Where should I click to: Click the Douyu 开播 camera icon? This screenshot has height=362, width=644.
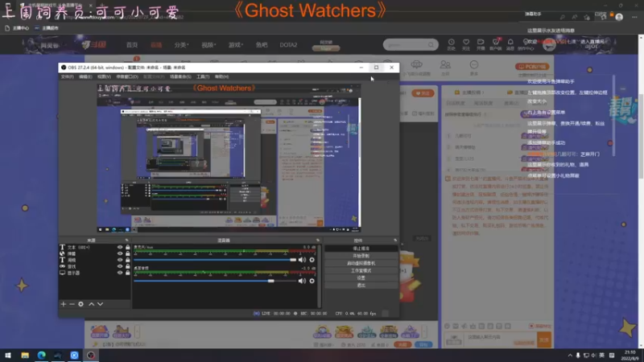pyautogui.click(x=481, y=44)
